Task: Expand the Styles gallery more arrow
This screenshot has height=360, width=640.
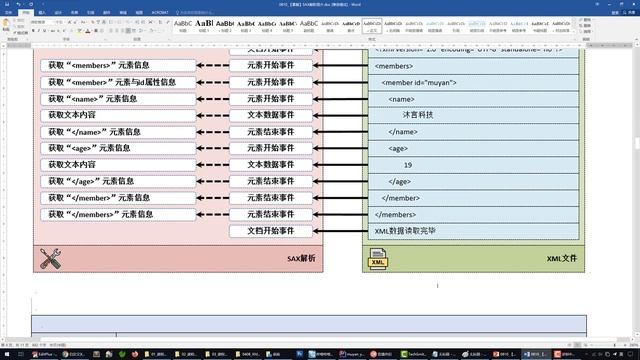Action: click(x=574, y=31)
